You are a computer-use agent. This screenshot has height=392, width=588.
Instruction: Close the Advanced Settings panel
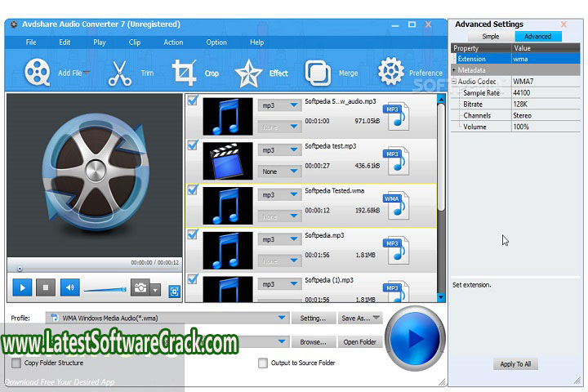pyautogui.click(x=563, y=24)
